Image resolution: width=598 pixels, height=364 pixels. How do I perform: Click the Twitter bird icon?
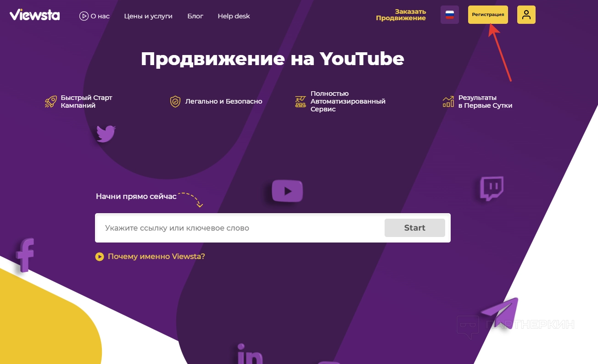(106, 133)
